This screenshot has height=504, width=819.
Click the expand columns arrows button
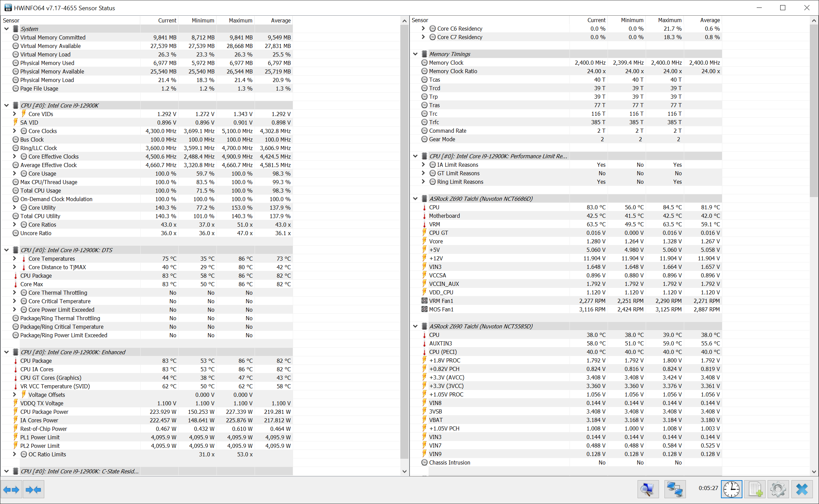(x=12, y=490)
